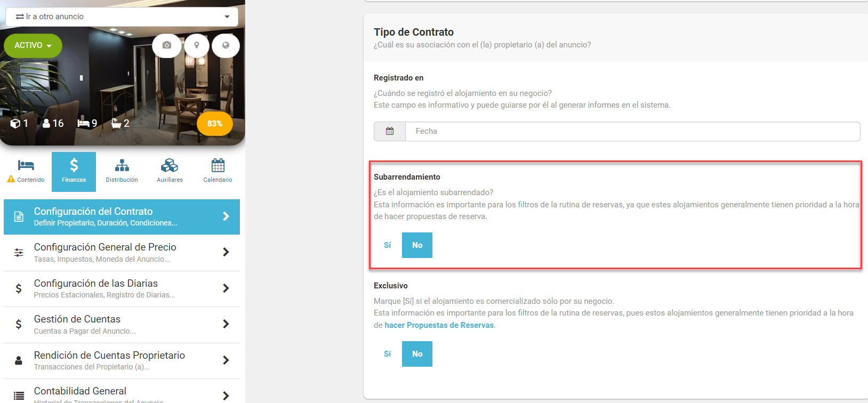Open the camera photos button on listing image
The width and height of the screenshot is (868, 403).
(x=167, y=45)
